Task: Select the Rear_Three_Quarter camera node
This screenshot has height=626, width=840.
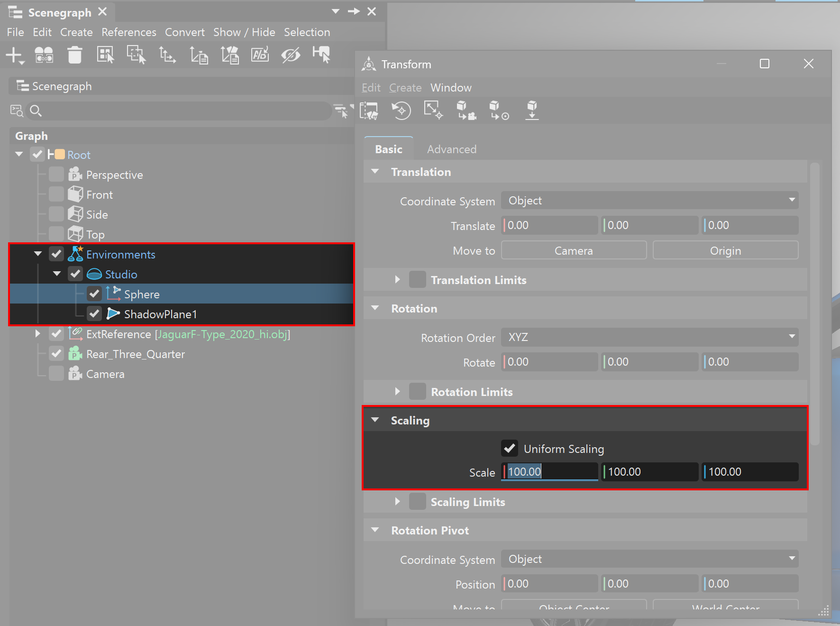Action: pos(135,354)
